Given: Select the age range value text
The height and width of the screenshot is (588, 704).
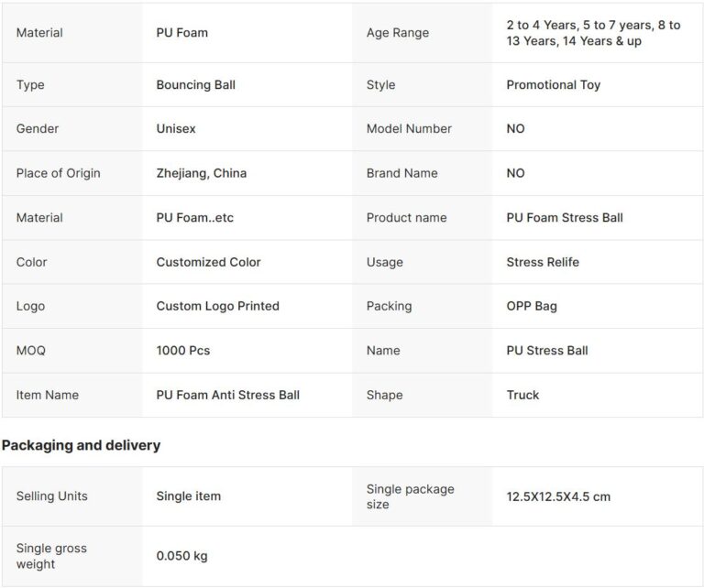Looking at the screenshot, I should [x=592, y=33].
